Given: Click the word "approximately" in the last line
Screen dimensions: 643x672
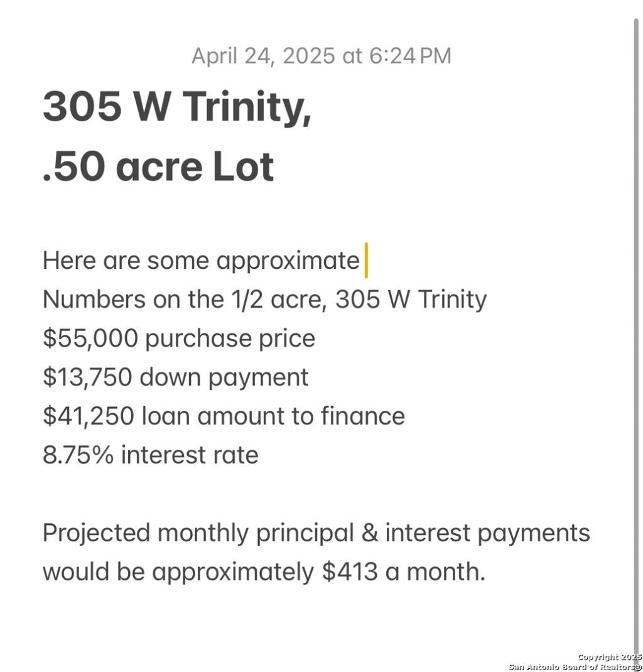Looking at the screenshot, I should pyautogui.click(x=232, y=573).
